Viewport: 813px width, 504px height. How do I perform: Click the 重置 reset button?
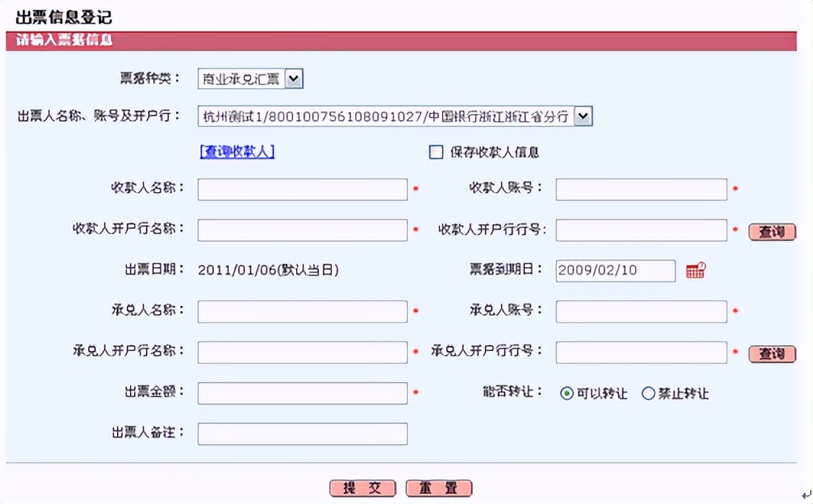[439, 488]
